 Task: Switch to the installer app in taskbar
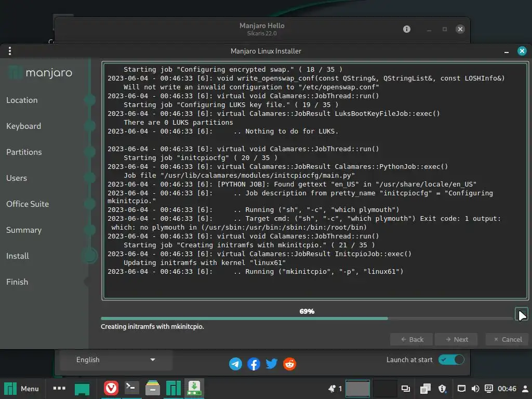(194, 388)
